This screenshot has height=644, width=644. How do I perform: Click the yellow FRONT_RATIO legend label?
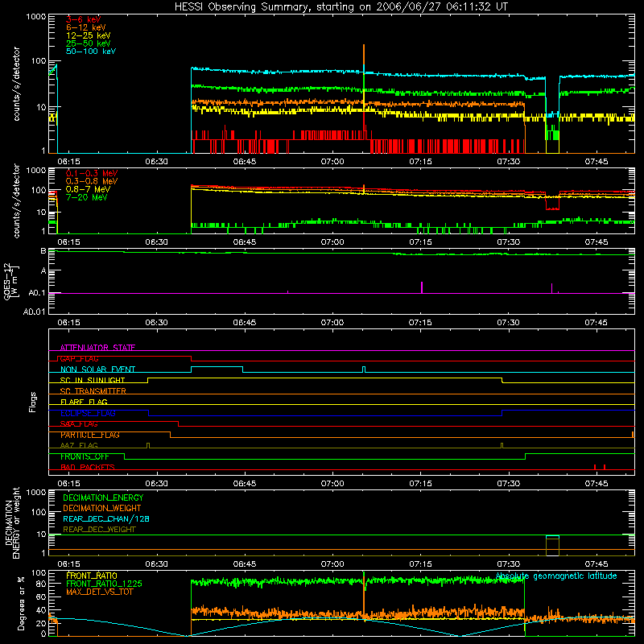point(92,576)
